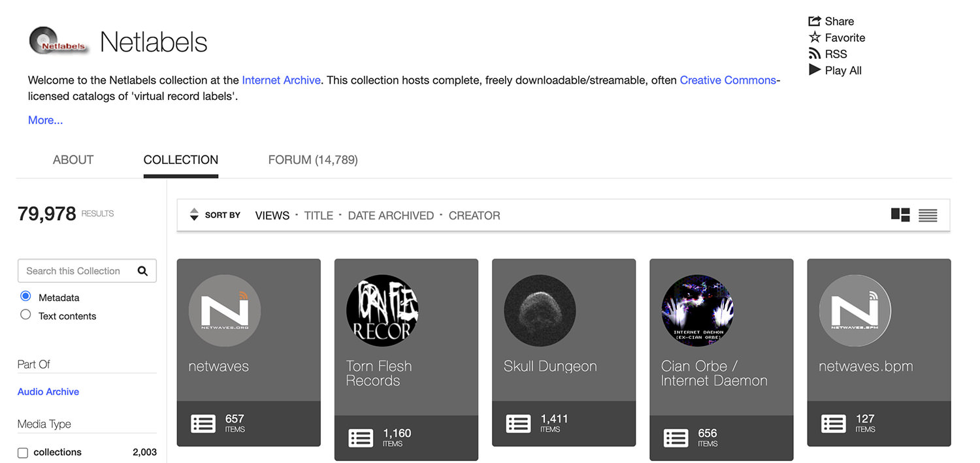
Task: Sort by VIEWS
Action: (272, 216)
